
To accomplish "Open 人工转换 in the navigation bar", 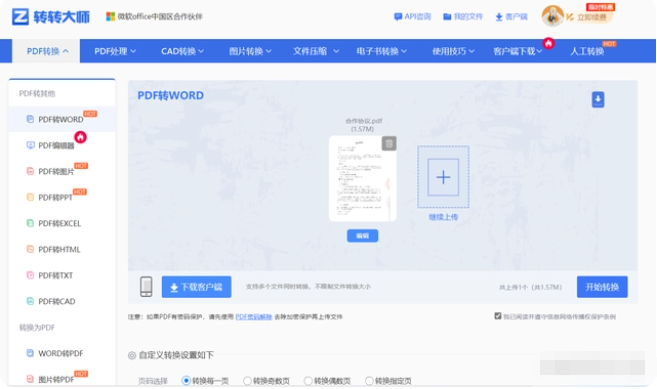I will pyautogui.click(x=587, y=51).
